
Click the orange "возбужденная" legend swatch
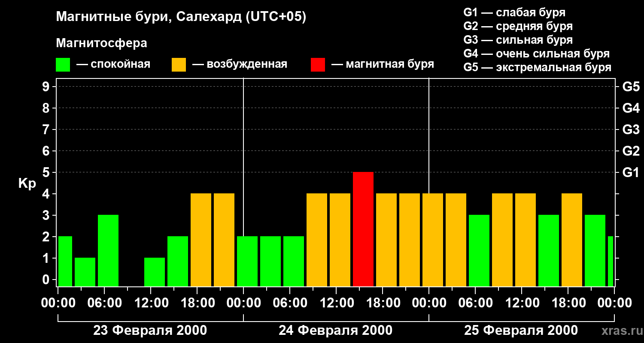click(x=179, y=65)
